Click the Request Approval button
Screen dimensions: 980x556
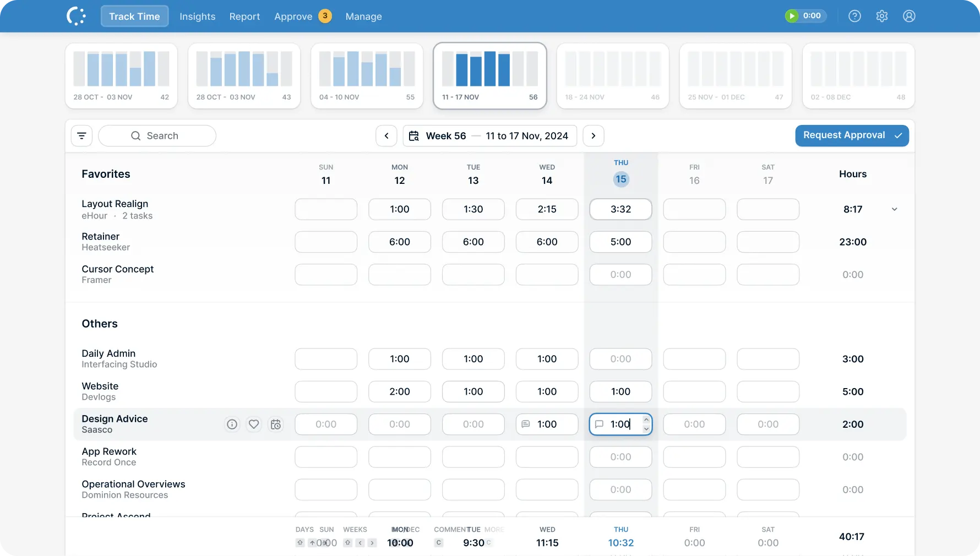point(852,135)
